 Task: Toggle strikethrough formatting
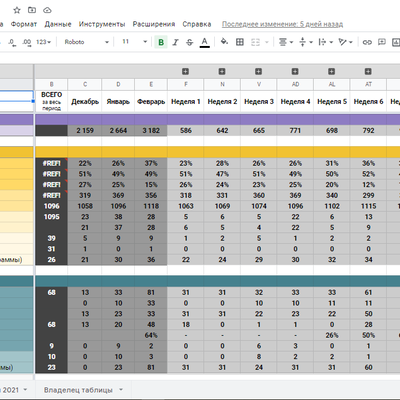(x=190, y=42)
